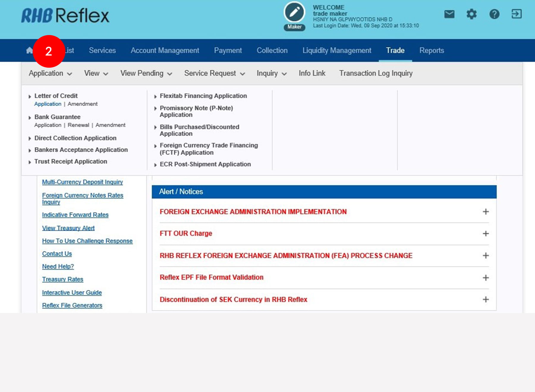Expand FOREIGN EXCHANGE ADMINISTRATION IMPLEMENTATION notice plus icon
The height and width of the screenshot is (392, 535).
click(486, 212)
